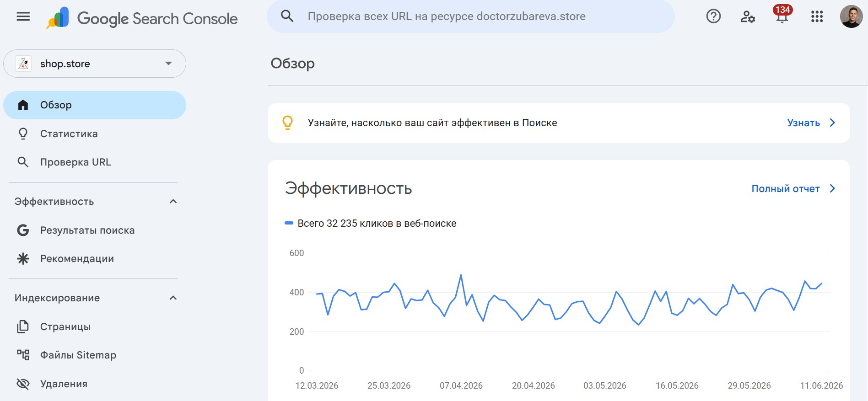Open Удаления page in the sidebar

point(95,384)
